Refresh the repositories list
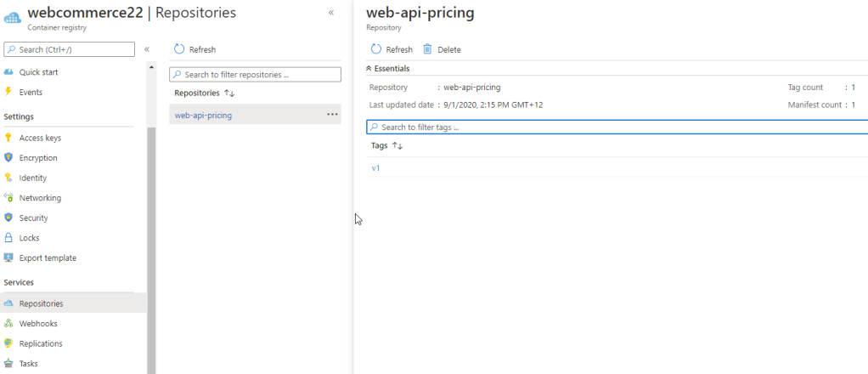This screenshot has height=374, width=868. (194, 49)
